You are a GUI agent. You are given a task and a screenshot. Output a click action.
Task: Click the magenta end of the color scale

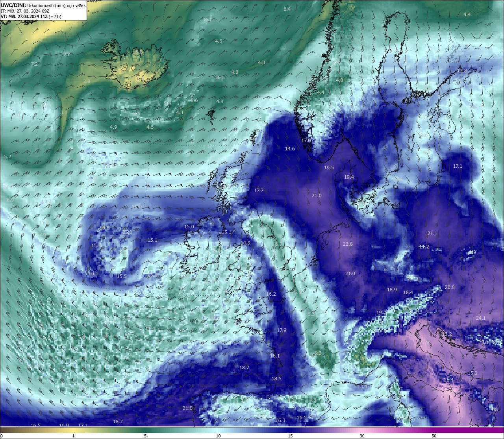point(469,430)
